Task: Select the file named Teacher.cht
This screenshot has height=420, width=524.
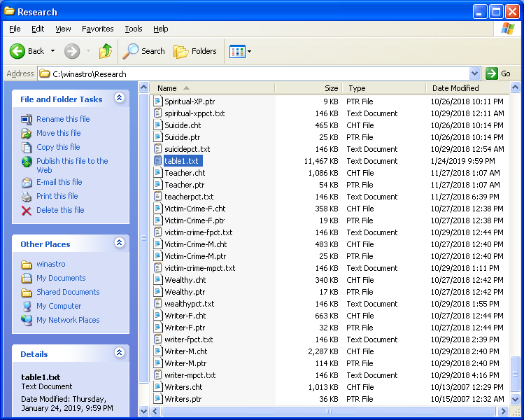Action: pos(185,173)
